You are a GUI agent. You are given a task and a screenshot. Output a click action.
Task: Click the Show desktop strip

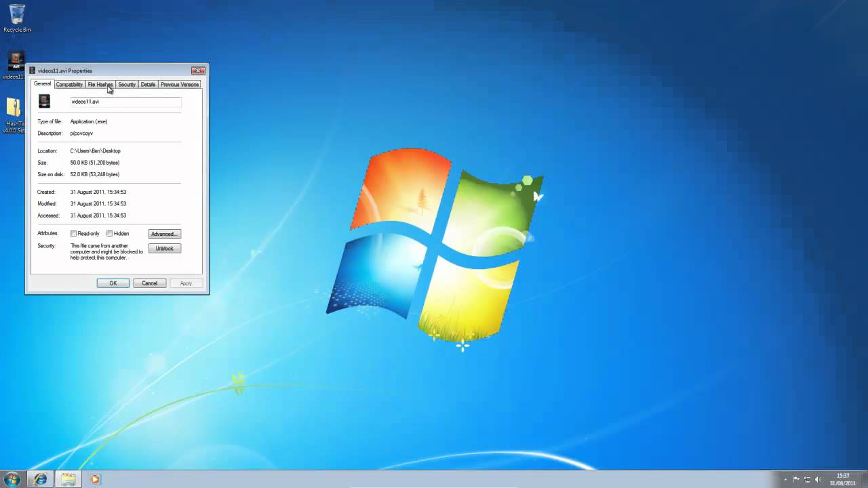(x=863, y=479)
